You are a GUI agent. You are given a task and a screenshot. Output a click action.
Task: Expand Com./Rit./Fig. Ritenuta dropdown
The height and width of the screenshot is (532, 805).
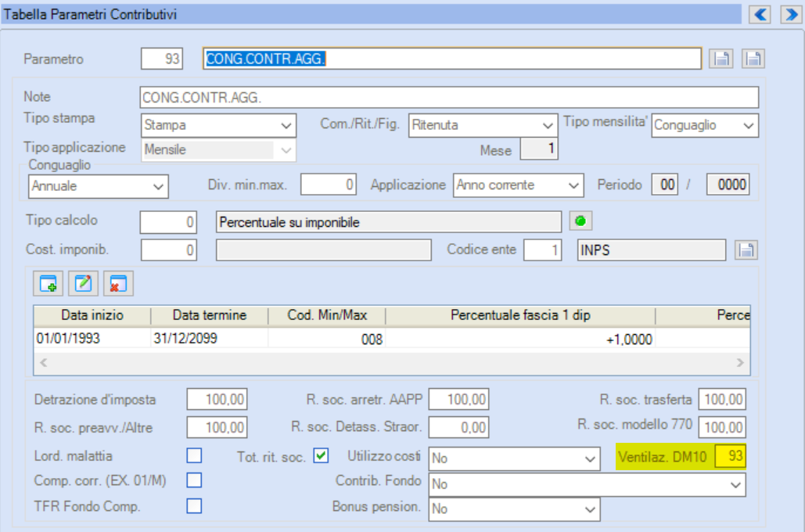point(483,125)
